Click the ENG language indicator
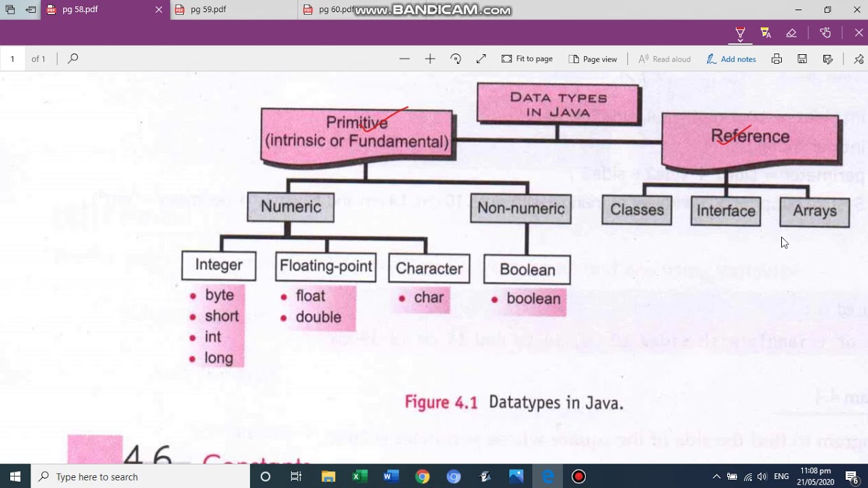868x488 pixels. click(781, 476)
